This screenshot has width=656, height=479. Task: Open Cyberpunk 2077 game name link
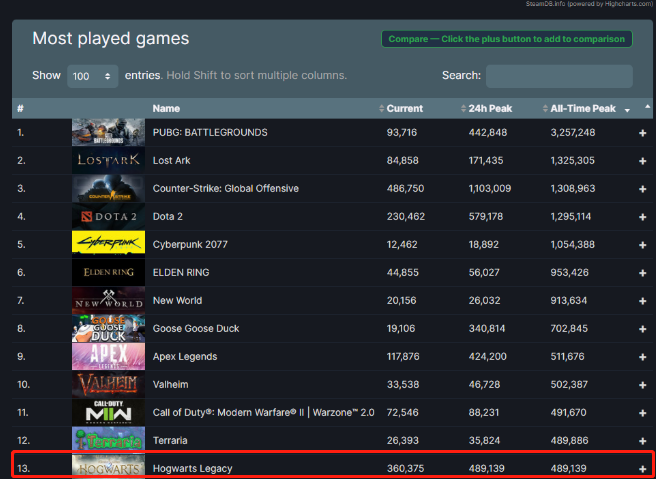point(190,244)
